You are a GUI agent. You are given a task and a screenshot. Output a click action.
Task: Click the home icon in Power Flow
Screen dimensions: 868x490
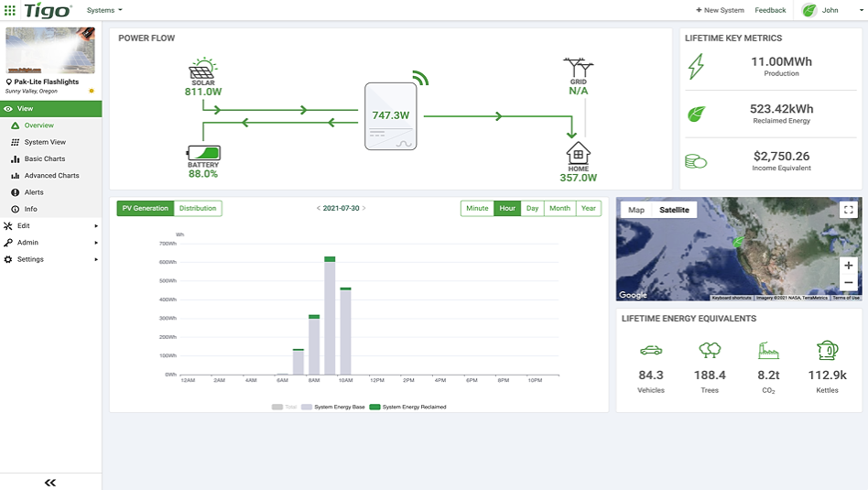pos(578,153)
